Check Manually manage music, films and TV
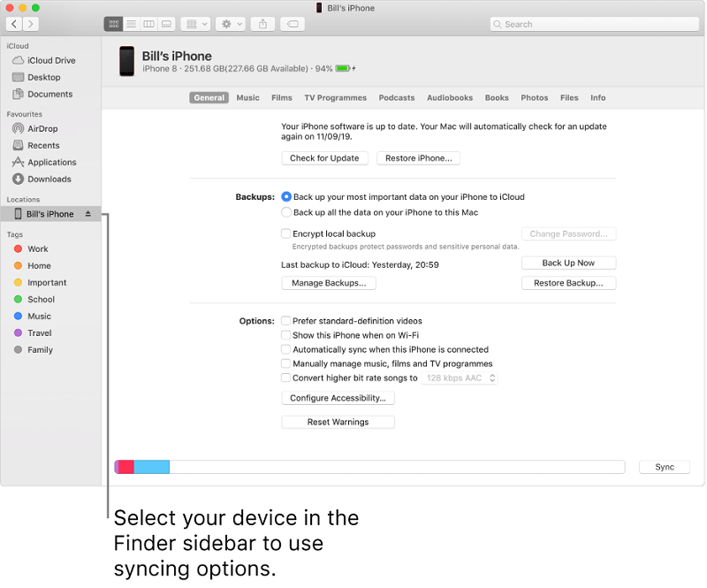 point(285,363)
